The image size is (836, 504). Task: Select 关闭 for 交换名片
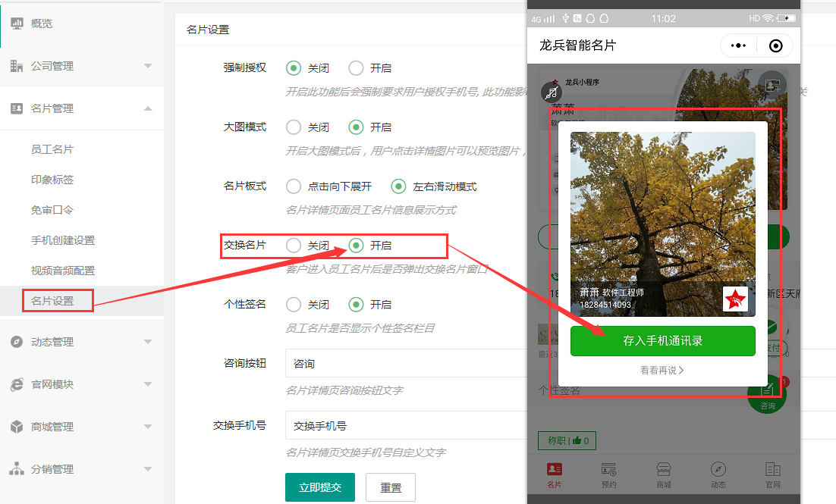pyautogui.click(x=294, y=246)
